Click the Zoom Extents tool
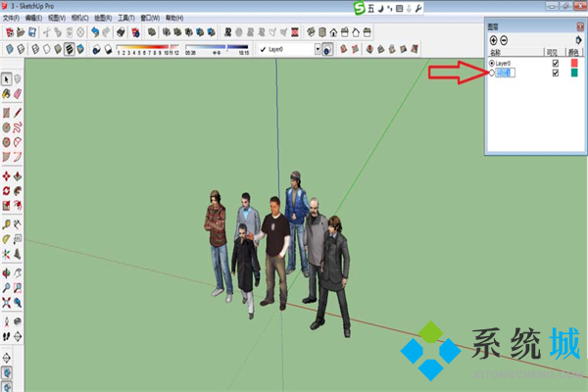Viewport: 588px width, 392px height. (x=7, y=303)
